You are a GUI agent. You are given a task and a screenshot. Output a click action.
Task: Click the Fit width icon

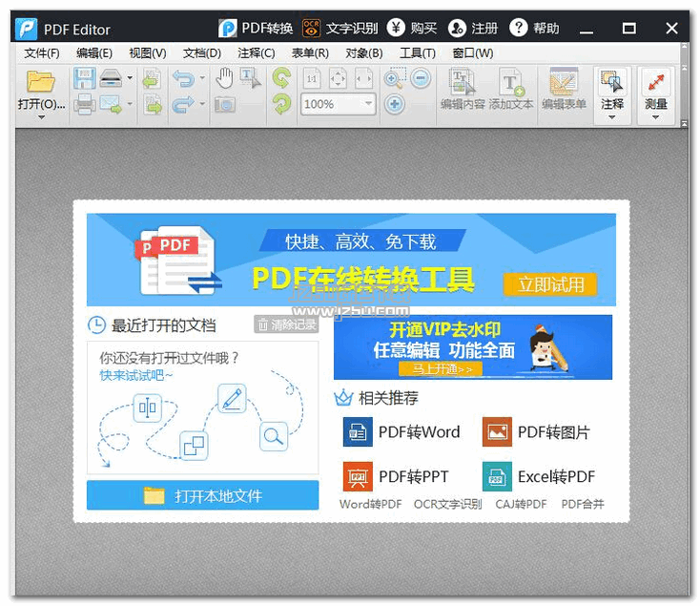(x=364, y=78)
